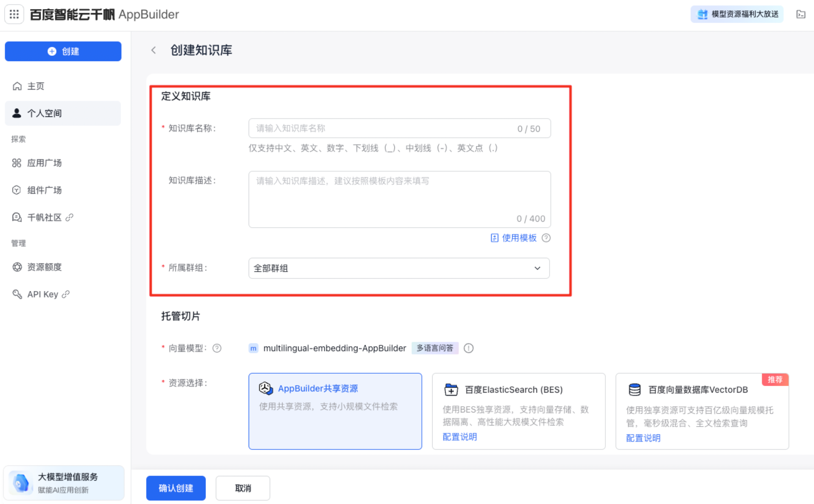Click the 所属群组 dropdown arrow

(537, 268)
